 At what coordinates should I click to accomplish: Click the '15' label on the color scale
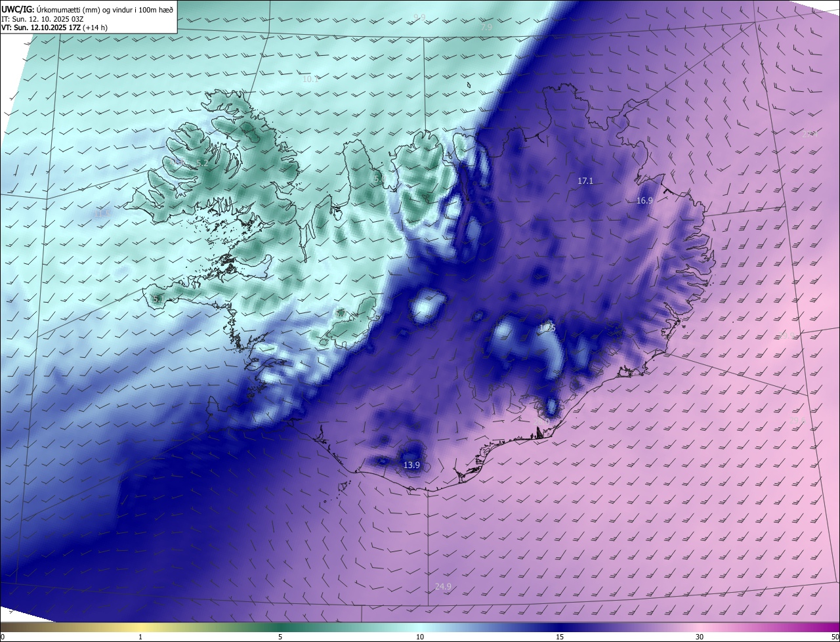click(x=560, y=637)
